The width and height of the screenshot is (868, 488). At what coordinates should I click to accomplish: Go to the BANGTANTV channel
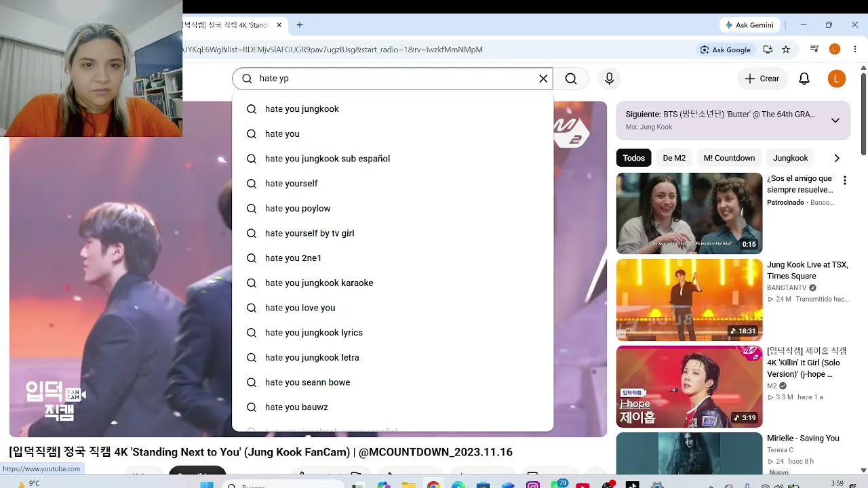tap(787, 288)
